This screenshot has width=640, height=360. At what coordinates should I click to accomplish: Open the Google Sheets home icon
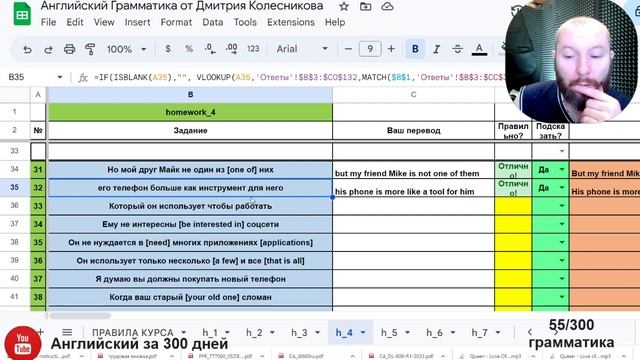pos(22,15)
